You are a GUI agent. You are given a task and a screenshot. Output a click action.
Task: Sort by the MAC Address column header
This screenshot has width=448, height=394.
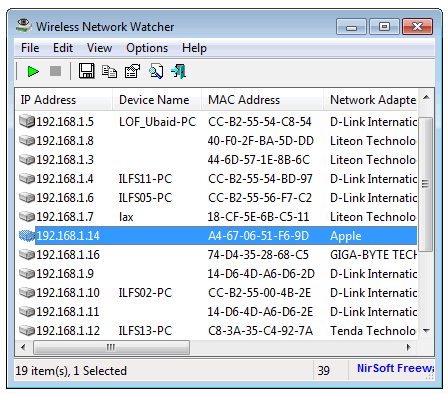pyautogui.click(x=262, y=100)
